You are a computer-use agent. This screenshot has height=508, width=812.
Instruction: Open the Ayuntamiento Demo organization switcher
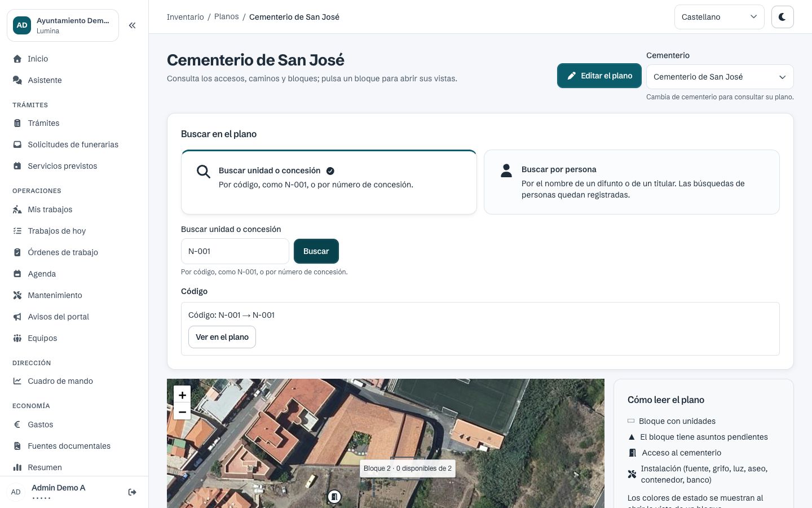(63, 25)
